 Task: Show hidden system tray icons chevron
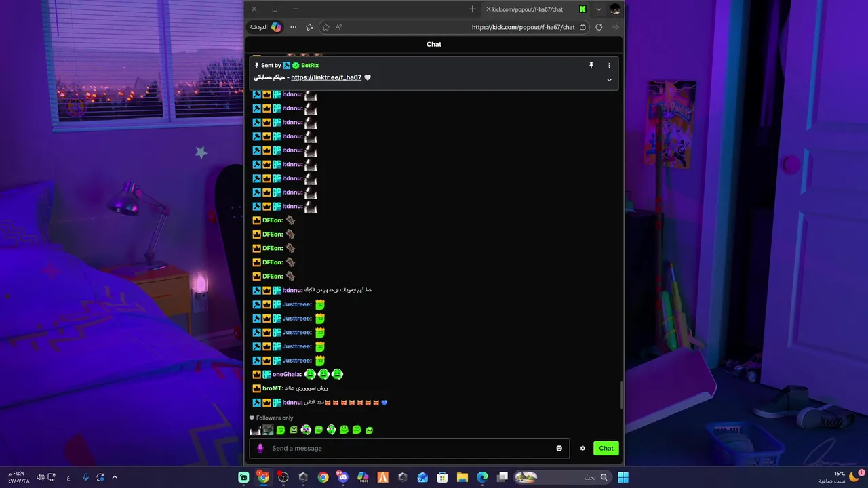[115, 477]
